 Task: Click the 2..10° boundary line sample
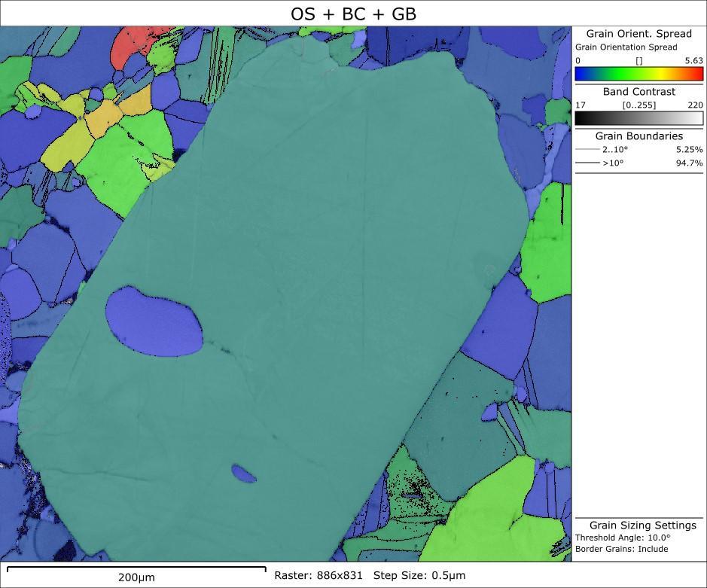point(587,150)
